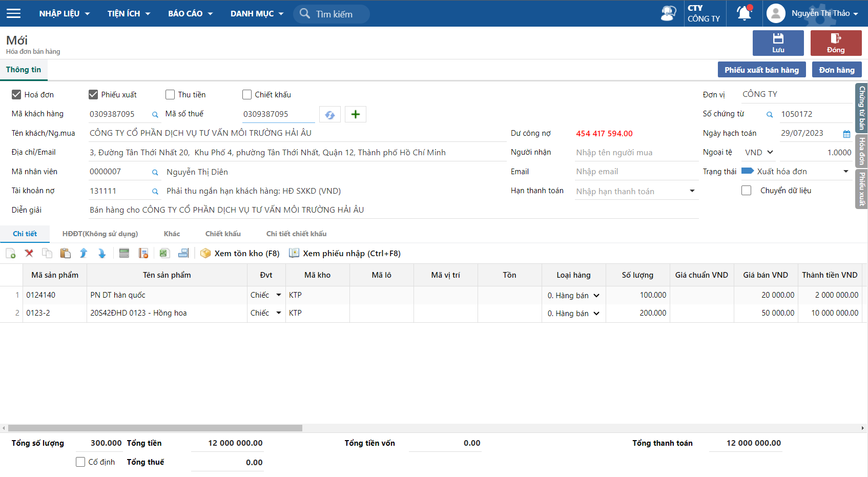This screenshot has width=868, height=477.
Task: Delete row using the red X icon
Action: pyautogui.click(x=29, y=253)
